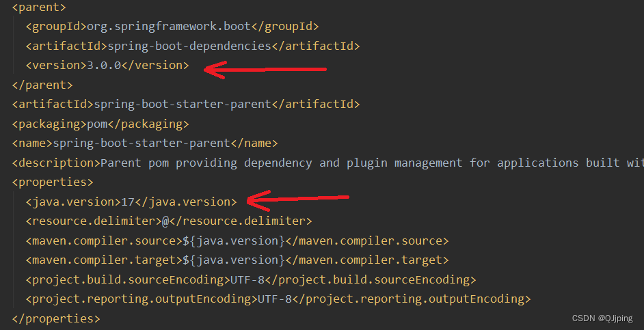The image size is (644, 330).
Task: Click ${java.version} in maven.compiler.target
Action: point(234,260)
